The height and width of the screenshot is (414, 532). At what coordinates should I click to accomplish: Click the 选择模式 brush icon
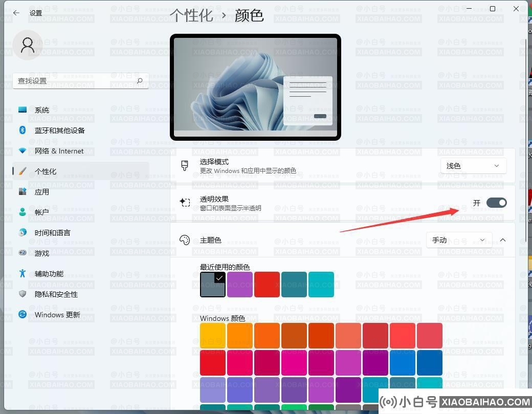click(185, 166)
